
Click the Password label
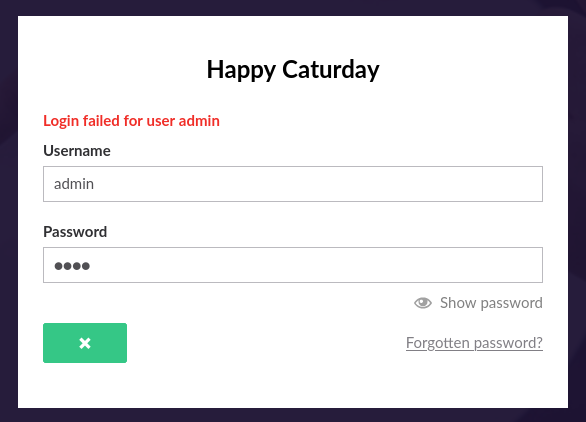click(x=75, y=232)
